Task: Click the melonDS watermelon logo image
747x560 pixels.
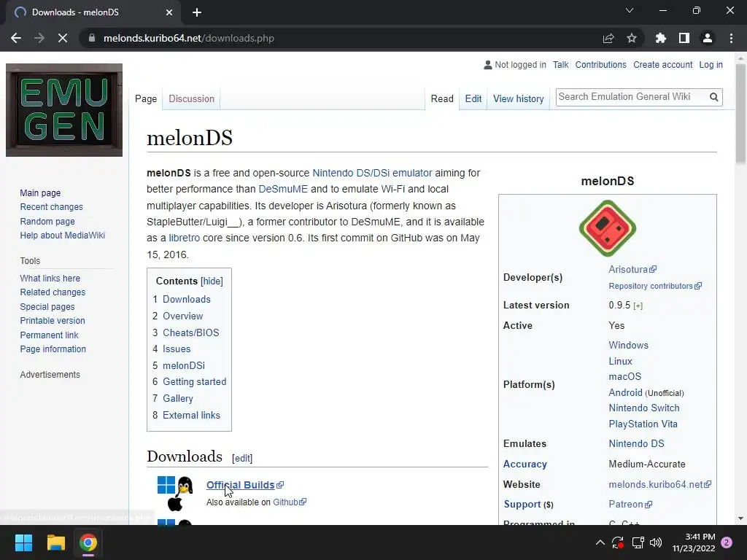Action: tap(608, 228)
